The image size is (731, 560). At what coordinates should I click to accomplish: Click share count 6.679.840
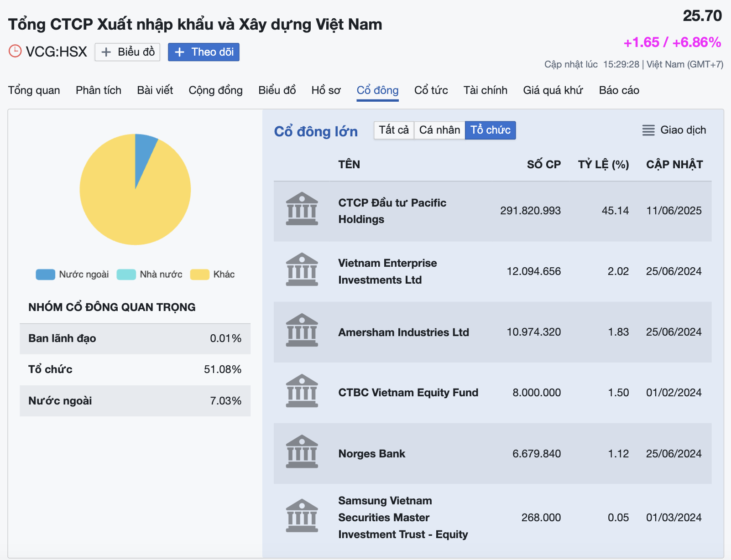pyautogui.click(x=537, y=454)
